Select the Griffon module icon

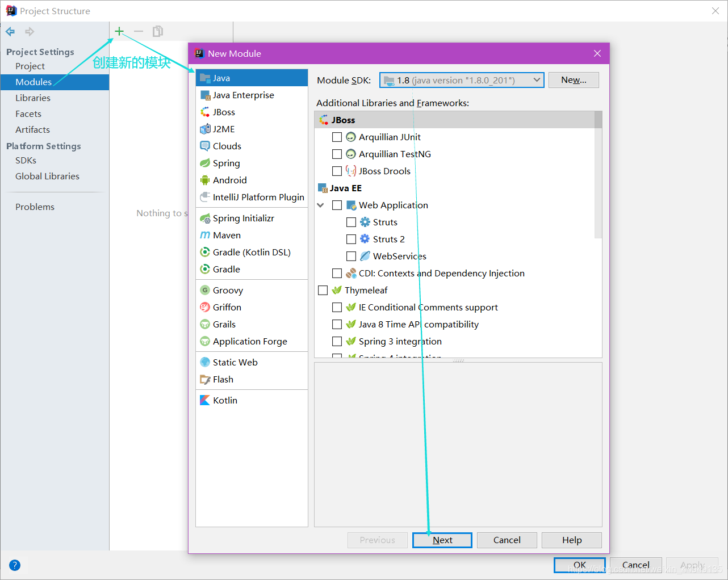(x=205, y=307)
